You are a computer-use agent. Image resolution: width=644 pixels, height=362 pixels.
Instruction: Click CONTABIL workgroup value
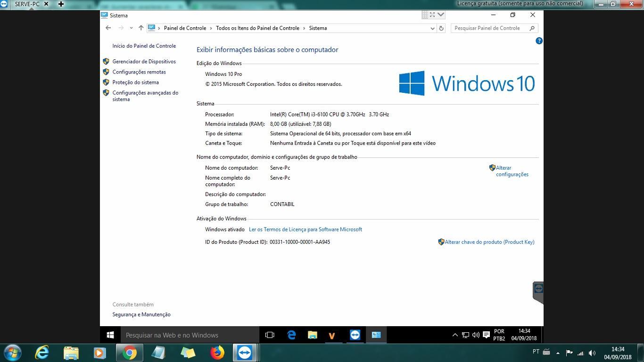point(282,204)
